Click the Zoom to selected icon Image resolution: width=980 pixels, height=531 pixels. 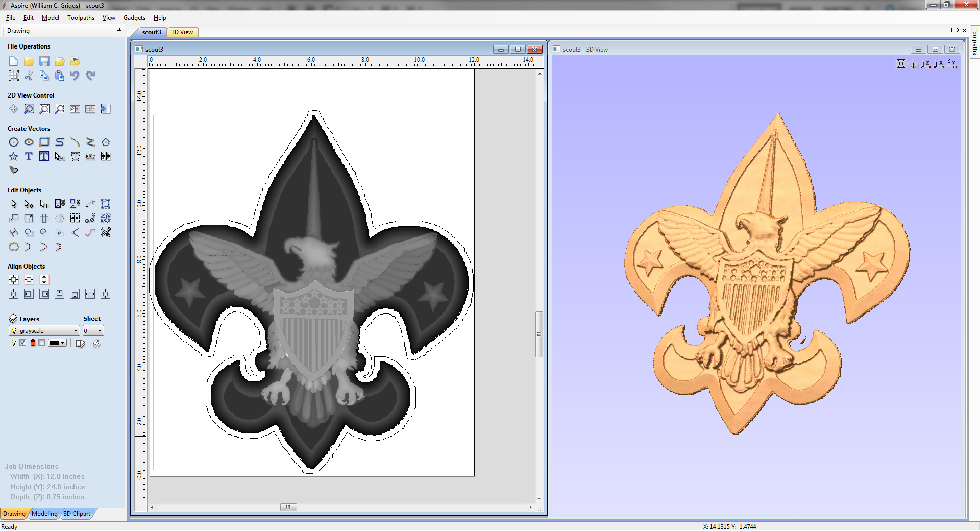[60, 109]
